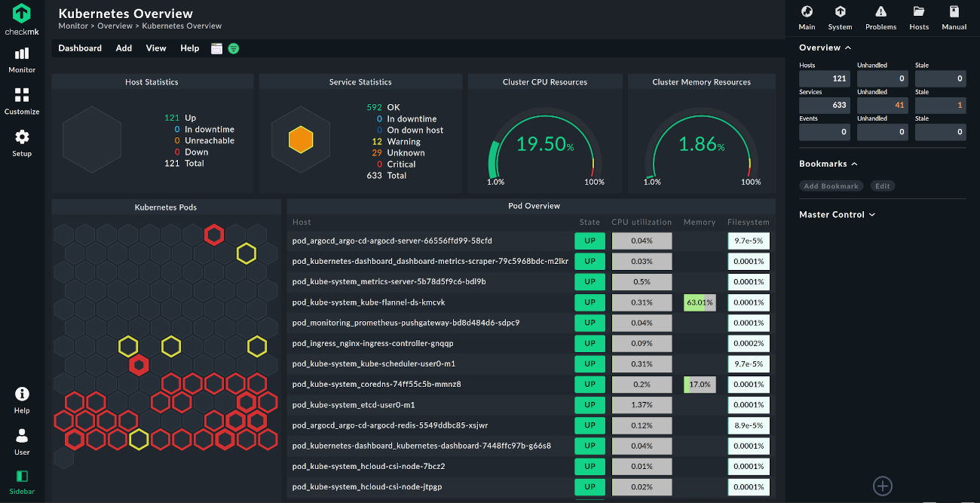Click 12 Warning in Service Statistics
The height and width of the screenshot is (503, 980).
(x=397, y=141)
